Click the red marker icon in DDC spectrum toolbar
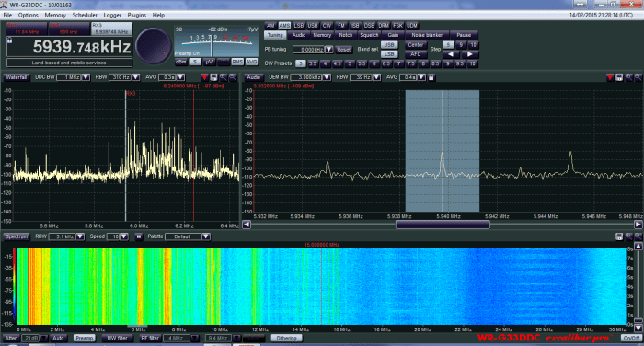644x346 pixels. click(204, 77)
